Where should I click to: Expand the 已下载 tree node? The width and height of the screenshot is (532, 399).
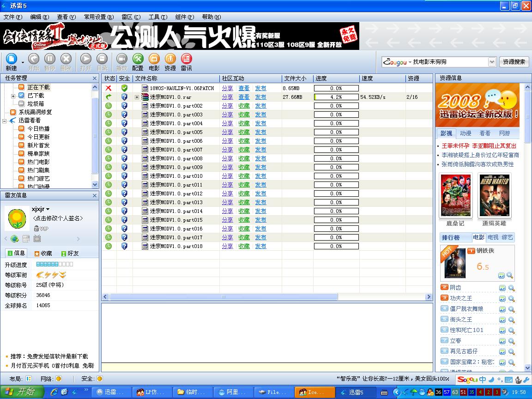point(13,96)
